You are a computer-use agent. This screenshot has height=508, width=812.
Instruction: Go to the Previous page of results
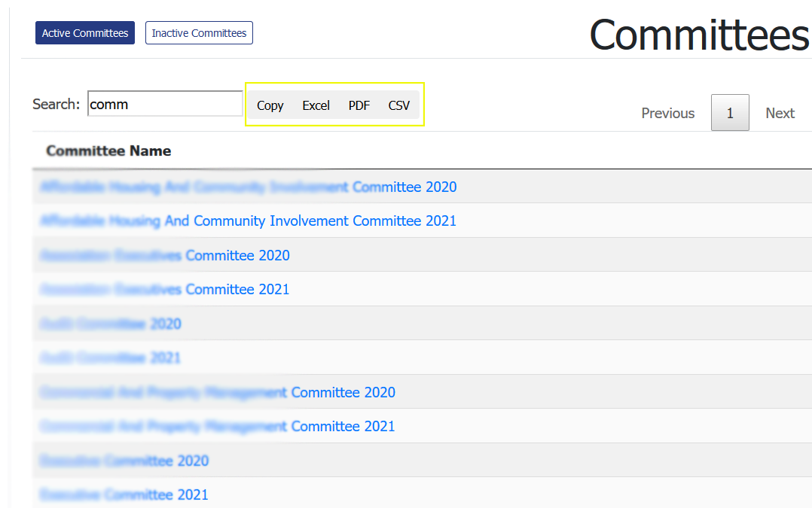[x=667, y=113]
